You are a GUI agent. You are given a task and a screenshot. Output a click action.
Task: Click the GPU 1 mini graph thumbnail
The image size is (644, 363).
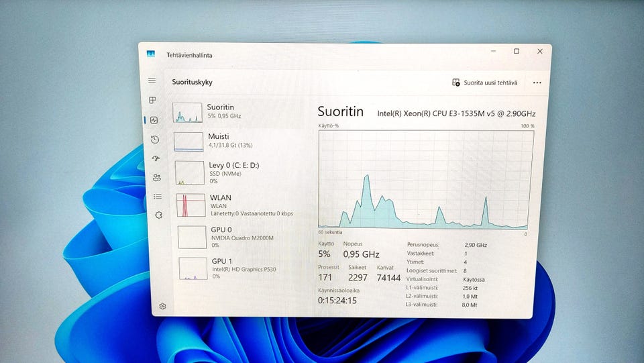193,268
